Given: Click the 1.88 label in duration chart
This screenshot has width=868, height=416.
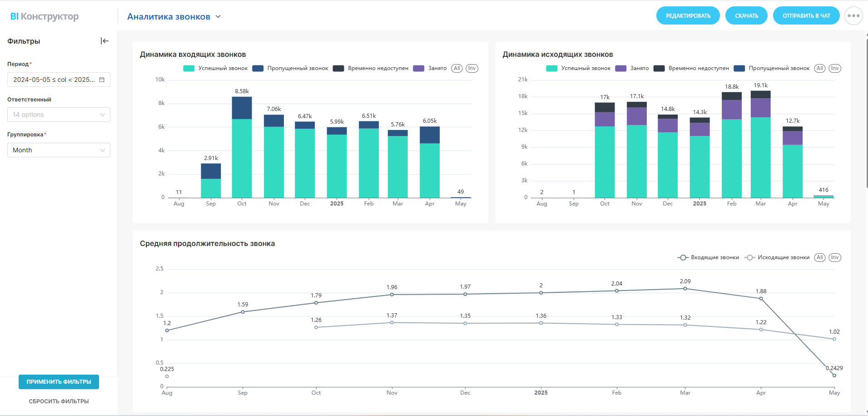Looking at the screenshot, I should point(761,291).
